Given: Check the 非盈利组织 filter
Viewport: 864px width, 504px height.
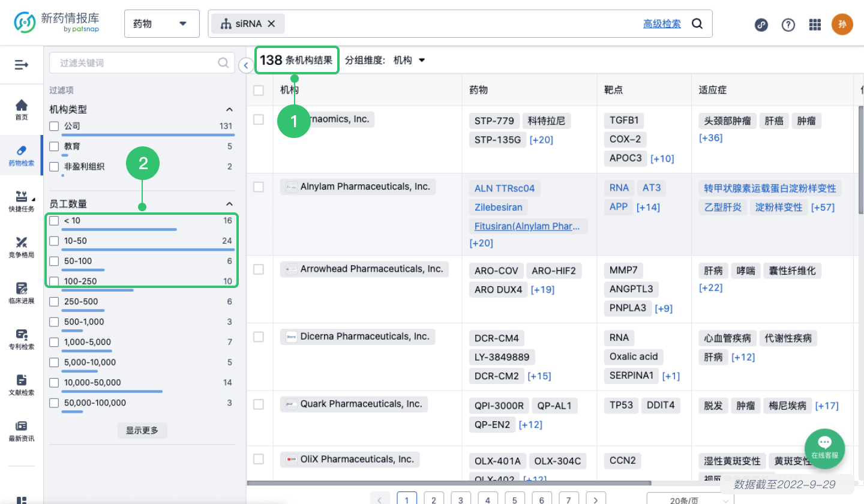Looking at the screenshot, I should coord(54,167).
